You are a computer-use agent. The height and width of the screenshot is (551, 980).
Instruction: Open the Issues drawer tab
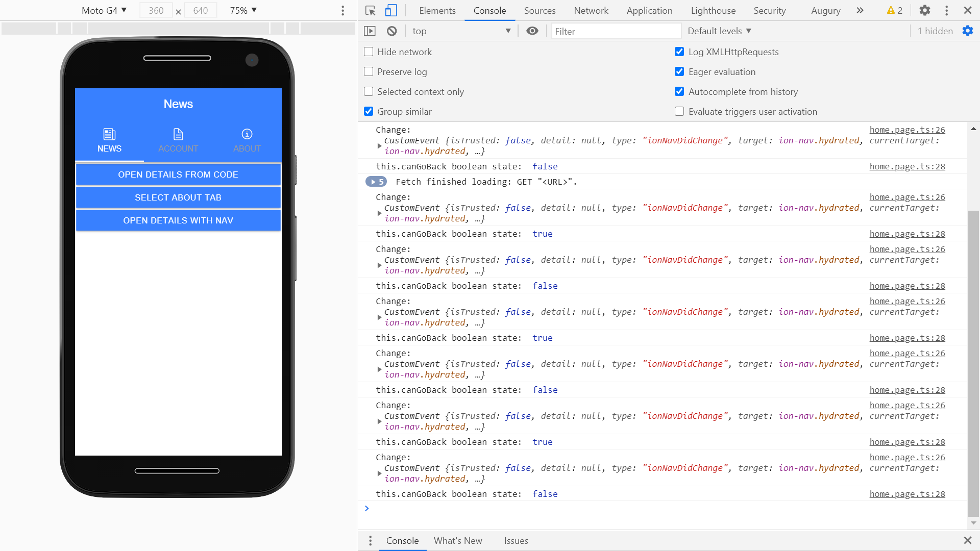(516, 540)
